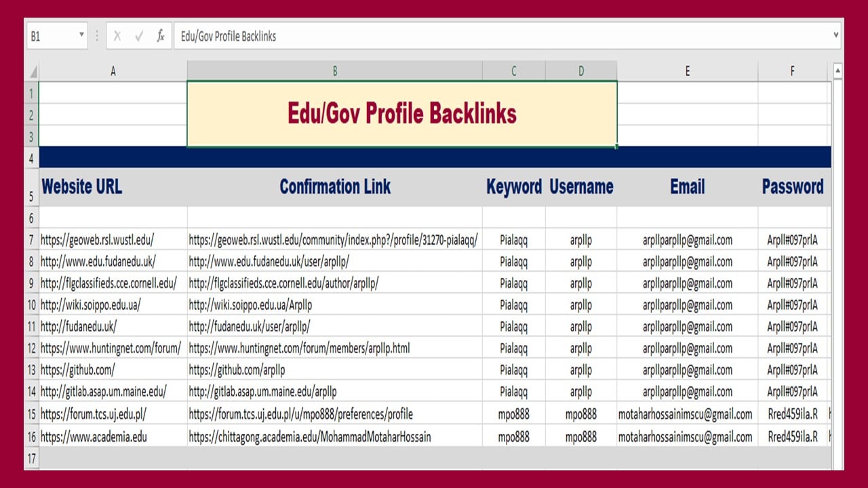Select column B header
Viewport: 868px width, 488px height.
click(x=334, y=70)
